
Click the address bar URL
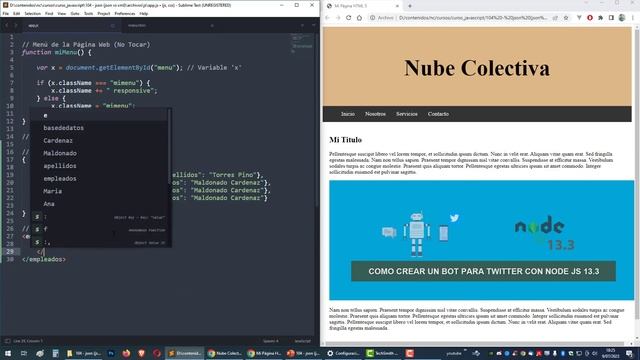click(473, 18)
